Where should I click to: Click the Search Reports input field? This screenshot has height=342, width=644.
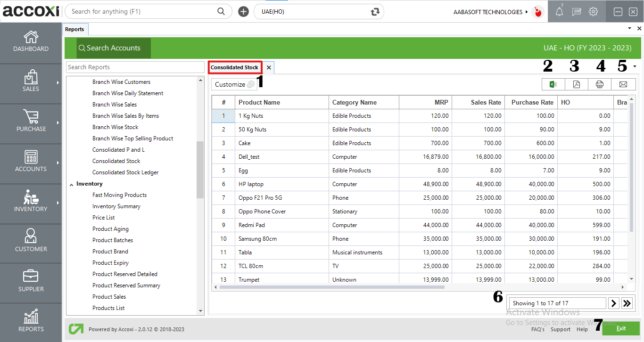pos(135,67)
